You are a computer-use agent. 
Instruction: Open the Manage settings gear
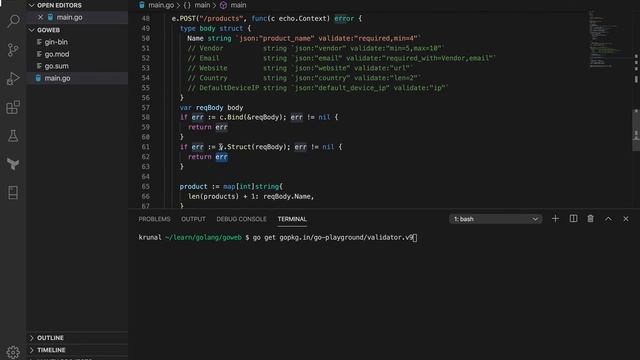(x=13, y=351)
